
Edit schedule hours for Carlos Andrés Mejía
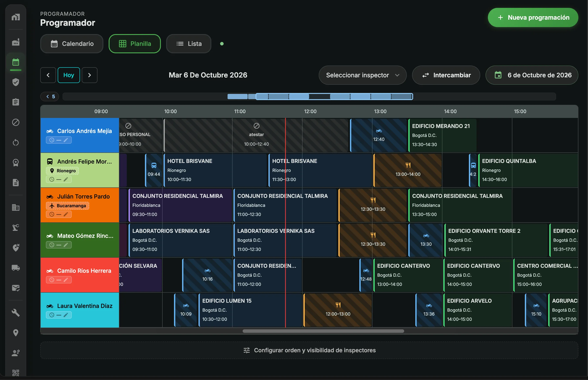(59, 140)
